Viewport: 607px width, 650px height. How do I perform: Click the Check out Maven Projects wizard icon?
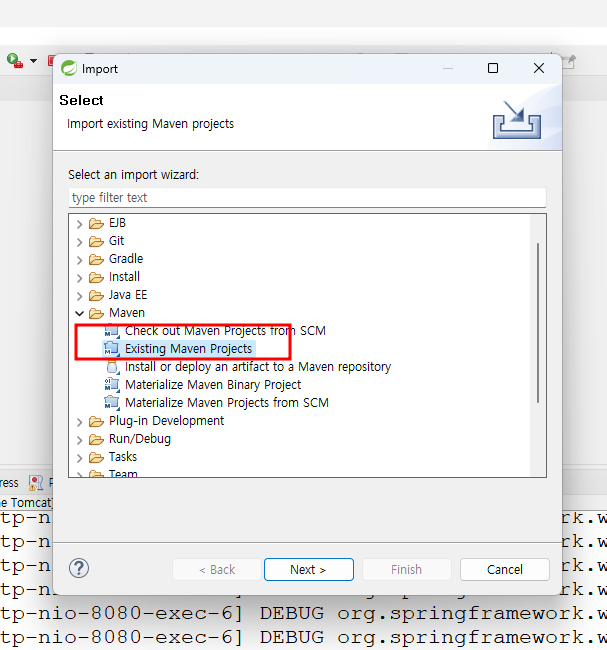(x=112, y=331)
